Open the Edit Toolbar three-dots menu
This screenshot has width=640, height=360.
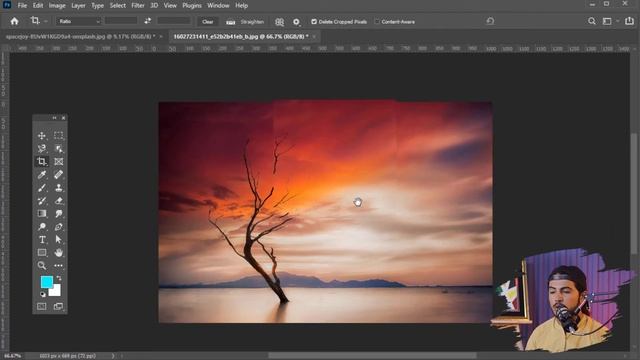(58, 266)
